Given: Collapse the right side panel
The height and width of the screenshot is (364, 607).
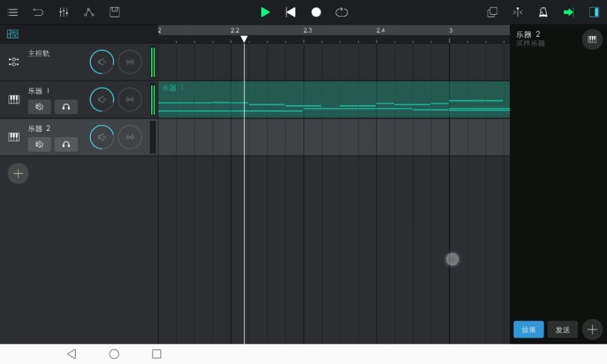Looking at the screenshot, I should click(x=594, y=12).
